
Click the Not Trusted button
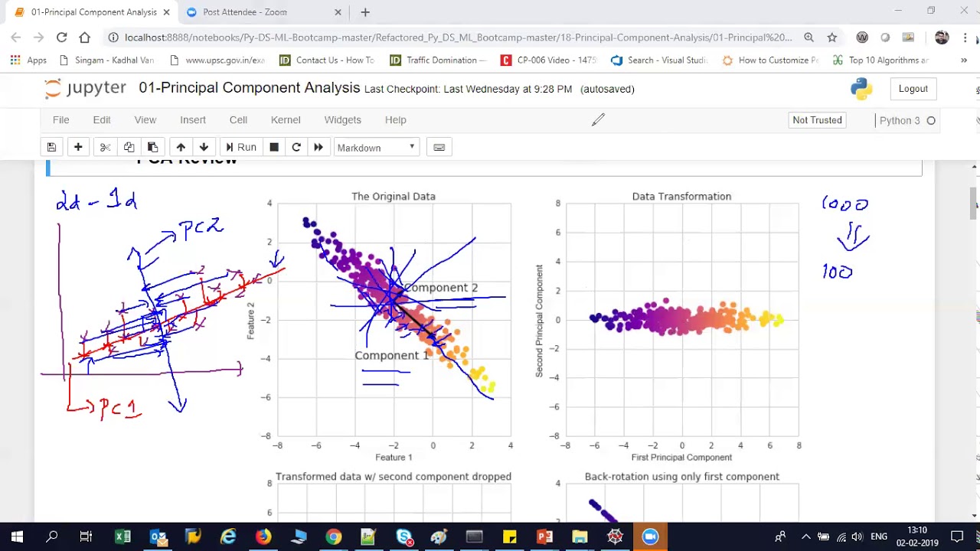click(817, 120)
